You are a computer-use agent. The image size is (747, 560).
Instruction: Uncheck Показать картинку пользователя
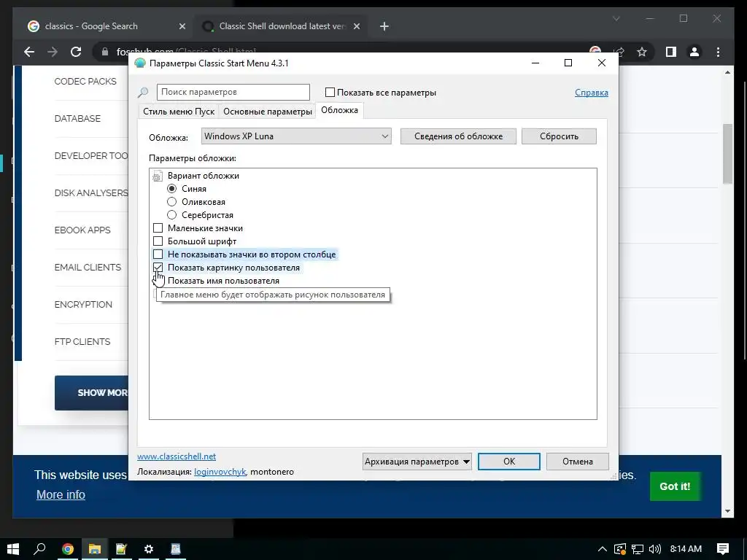click(x=158, y=267)
